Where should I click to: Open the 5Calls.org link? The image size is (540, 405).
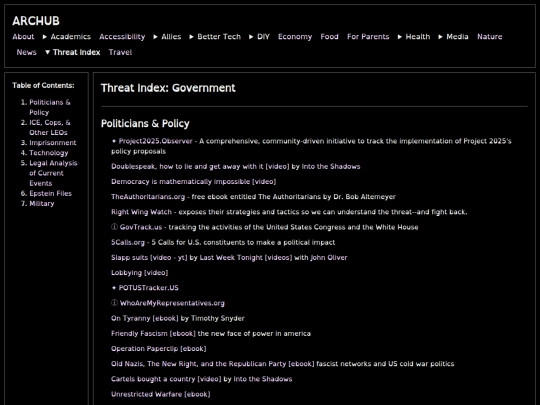(x=128, y=242)
